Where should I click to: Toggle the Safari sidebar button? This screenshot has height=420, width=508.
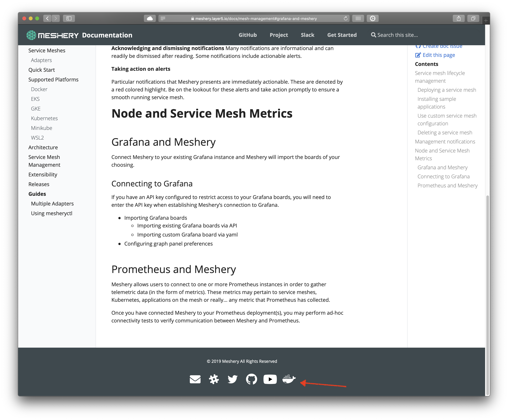pos(69,18)
